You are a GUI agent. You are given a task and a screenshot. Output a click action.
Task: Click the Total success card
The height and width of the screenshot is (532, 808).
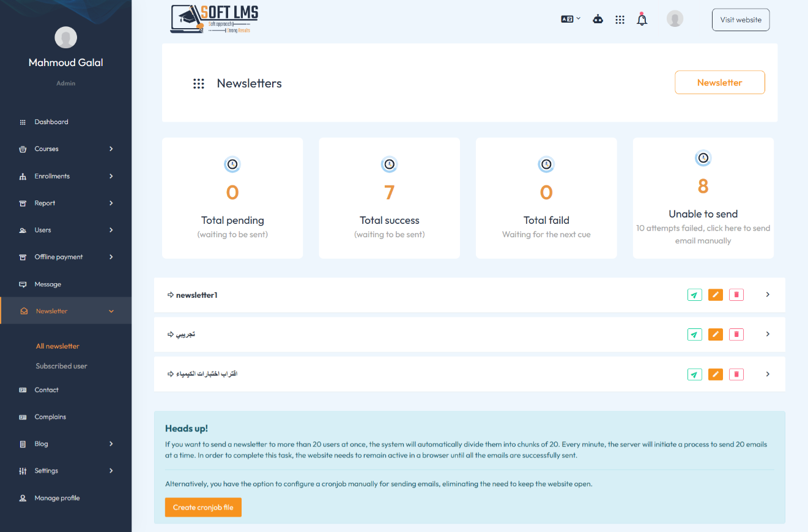389,198
